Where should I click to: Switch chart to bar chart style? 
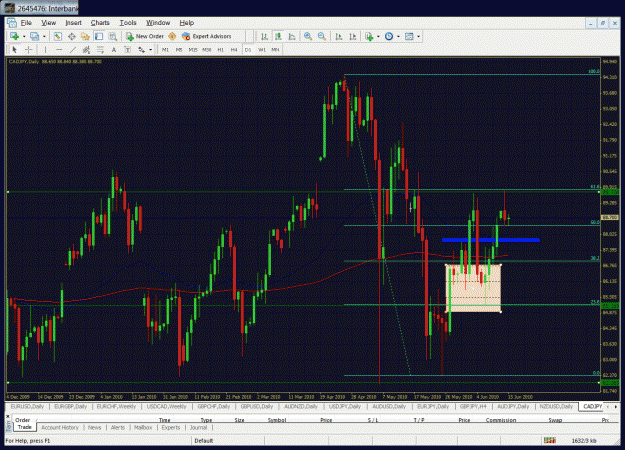pos(264,36)
